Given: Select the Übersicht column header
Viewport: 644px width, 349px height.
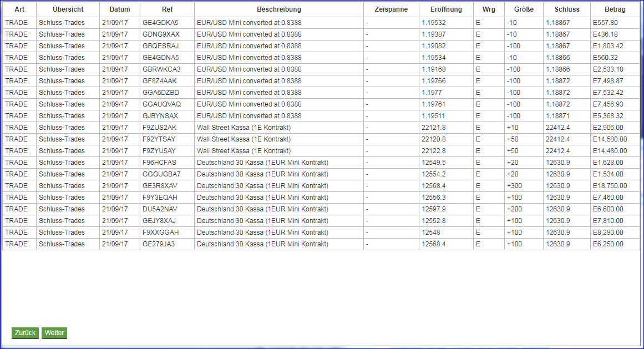Looking at the screenshot, I should point(68,9).
